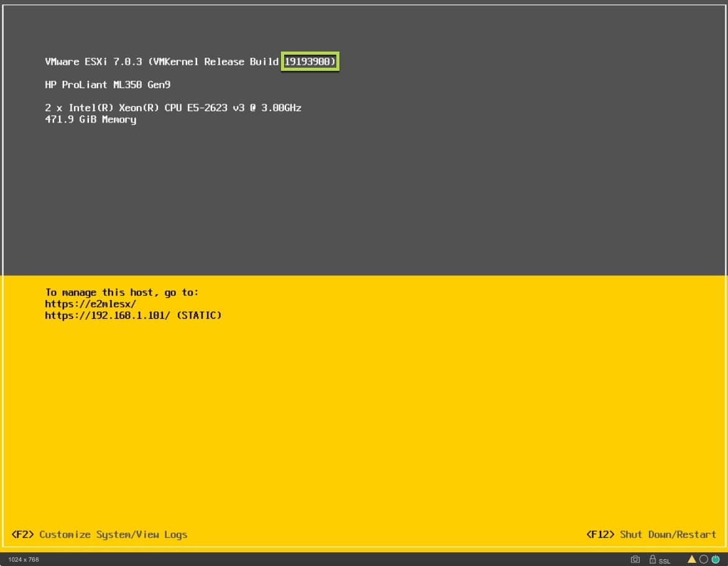Click the camera screenshot icon in status bar
This screenshot has width=728, height=566.
pyautogui.click(x=635, y=559)
